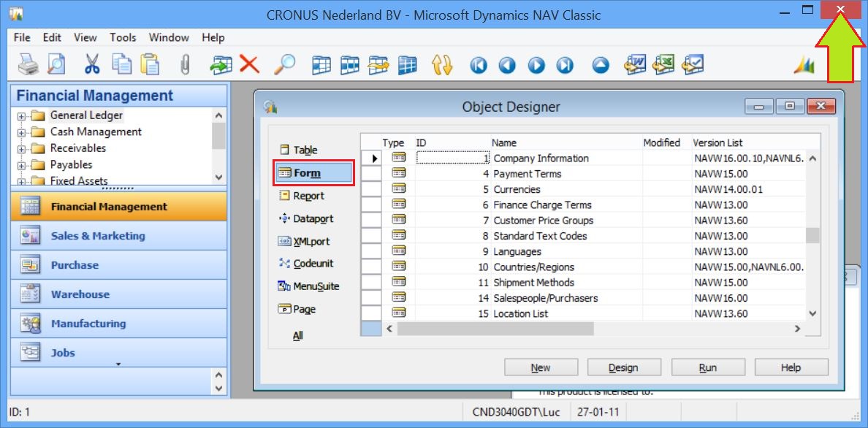Open Print Preview from the toolbar
868x428 pixels.
(x=56, y=65)
